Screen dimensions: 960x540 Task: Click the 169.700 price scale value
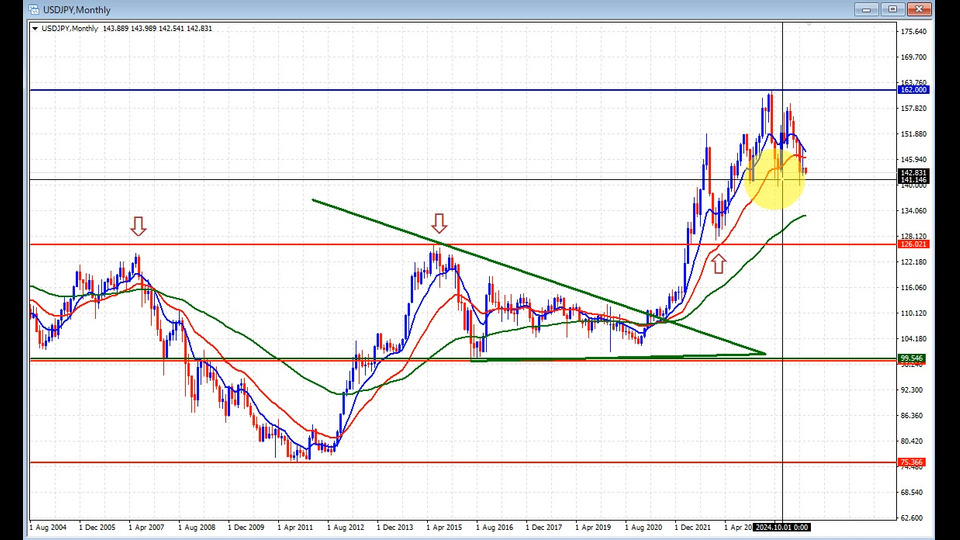(x=914, y=58)
